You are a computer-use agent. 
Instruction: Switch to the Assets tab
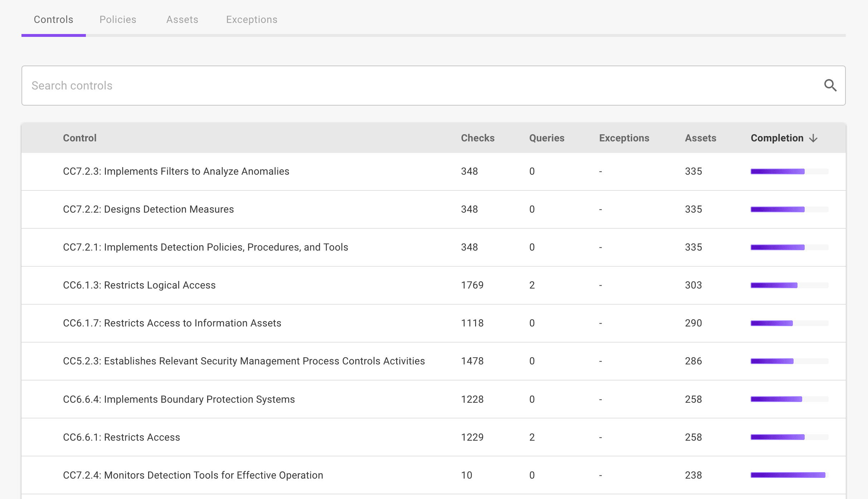pos(182,19)
